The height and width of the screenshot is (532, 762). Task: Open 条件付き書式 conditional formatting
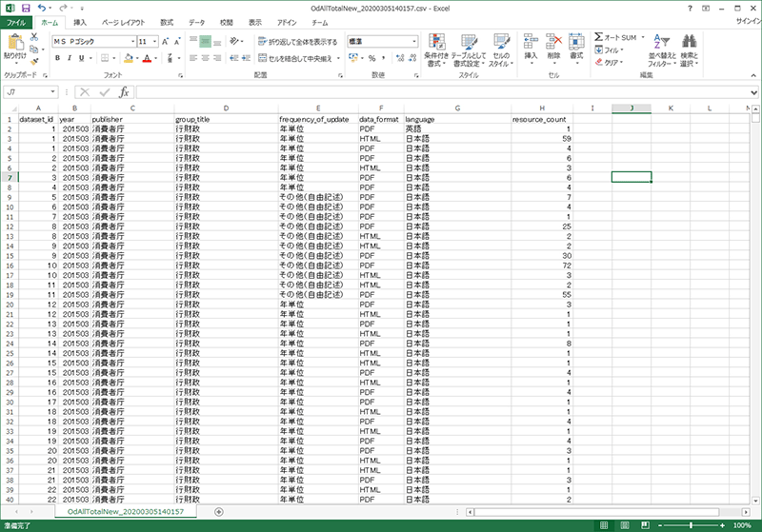coord(436,50)
